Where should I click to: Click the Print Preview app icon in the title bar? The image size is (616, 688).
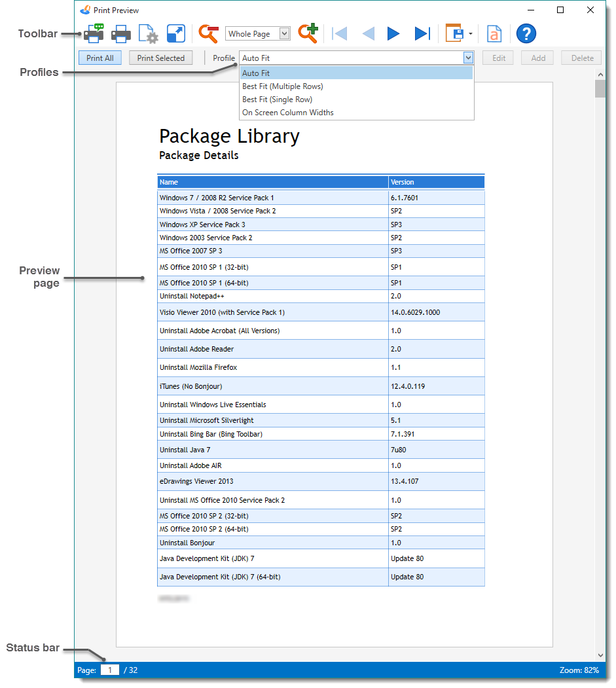coord(86,10)
